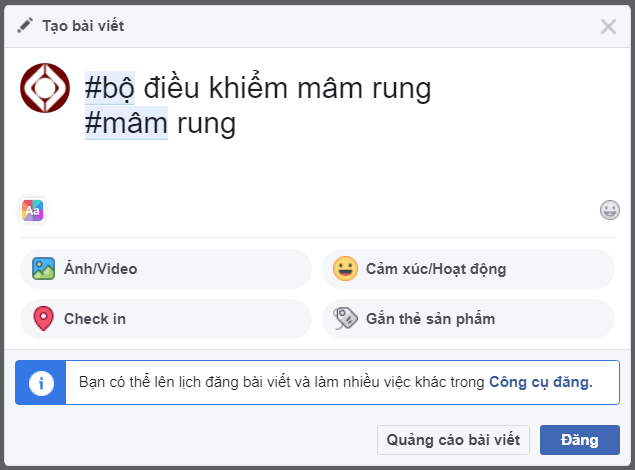Click the picture icon for Ảnh/Video

pyautogui.click(x=43, y=269)
